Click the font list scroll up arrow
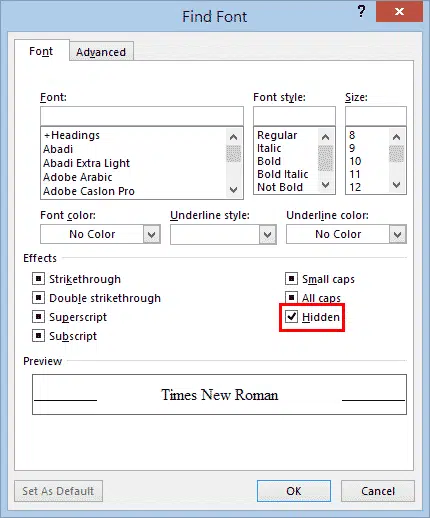This screenshot has height=518, width=430. pyautogui.click(x=234, y=137)
